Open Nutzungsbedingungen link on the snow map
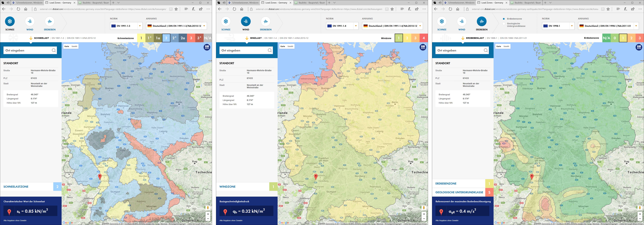This screenshot has height=225, width=644. point(177,224)
